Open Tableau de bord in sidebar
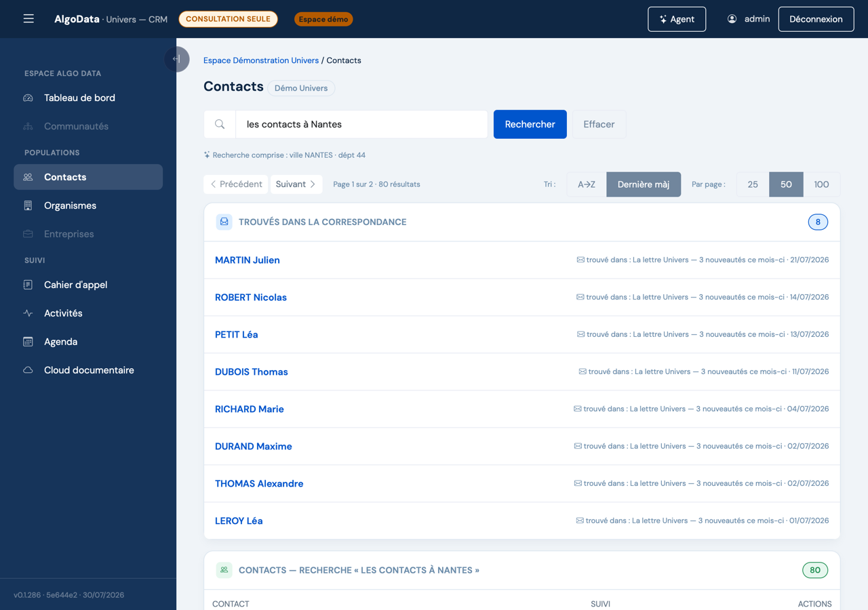Viewport: 868px width, 610px height. click(88, 98)
